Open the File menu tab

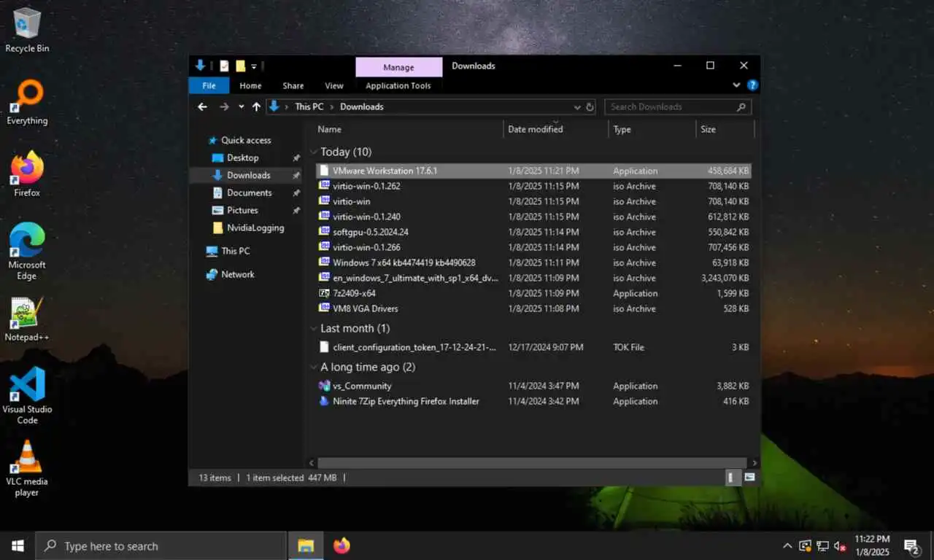[209, 85]
